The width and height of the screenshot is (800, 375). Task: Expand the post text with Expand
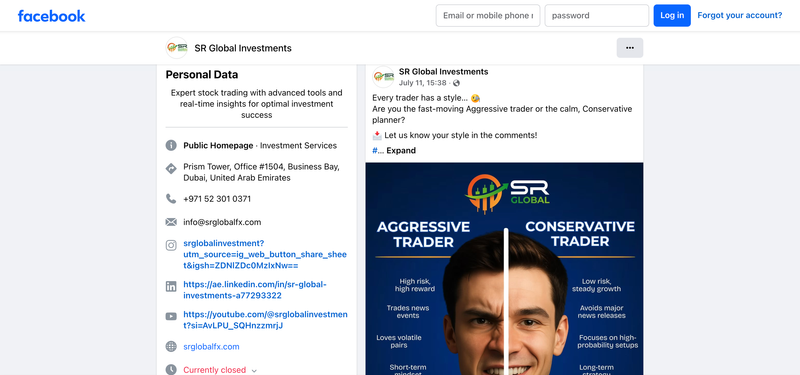point(401,151)
